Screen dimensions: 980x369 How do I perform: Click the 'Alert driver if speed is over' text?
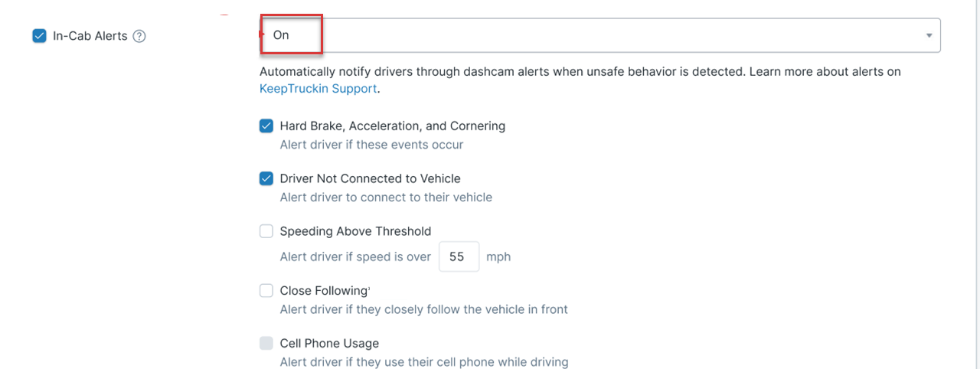356,257
